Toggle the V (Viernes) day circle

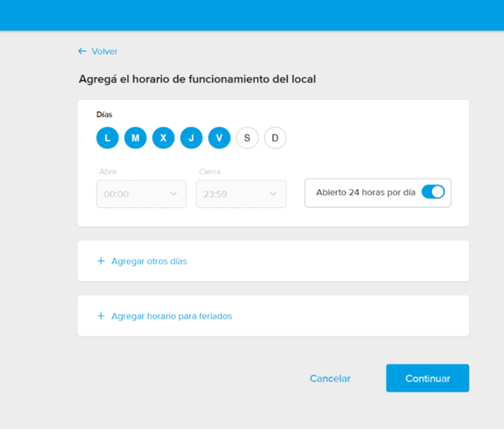(x=219, y=138)
